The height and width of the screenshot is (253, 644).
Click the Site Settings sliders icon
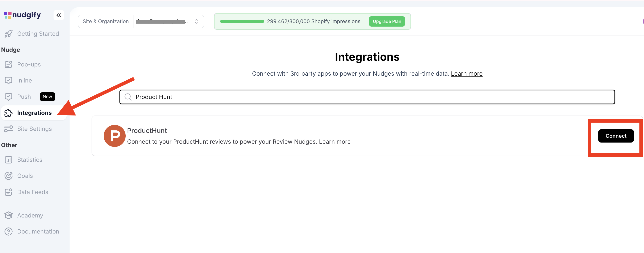click(x=8, y=129)
